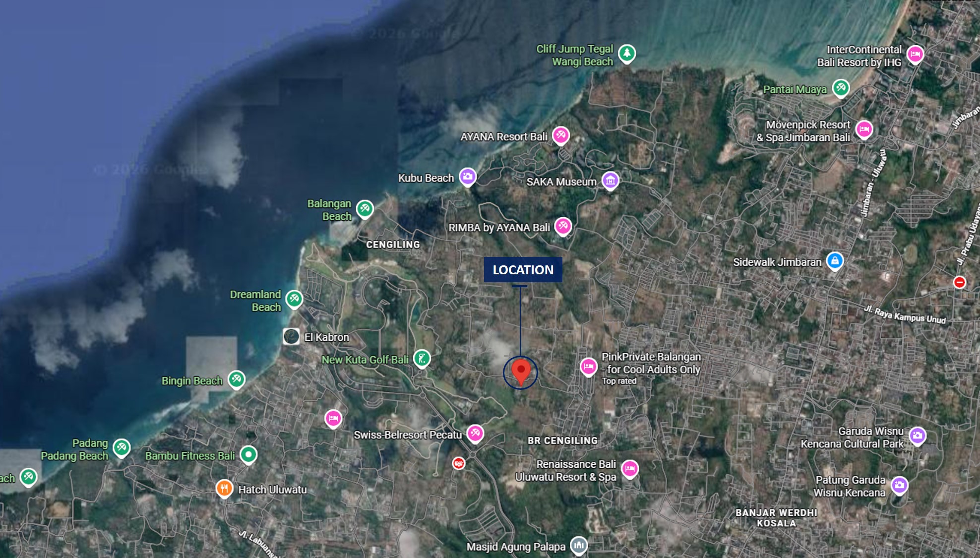
Task: Click Renaissance Bali Uluwatu Resort & Spa label
Action: [566, 470]
